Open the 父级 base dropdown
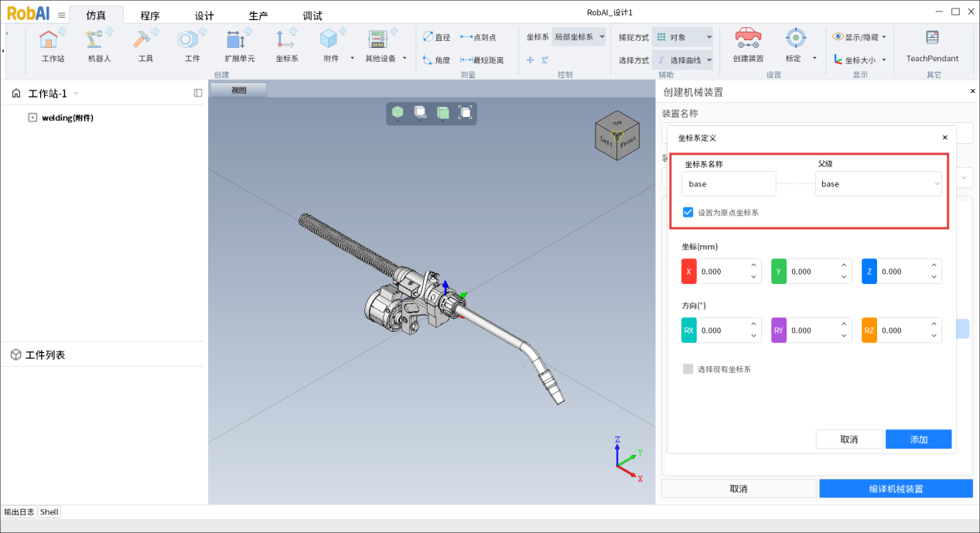 pos(879,184)
